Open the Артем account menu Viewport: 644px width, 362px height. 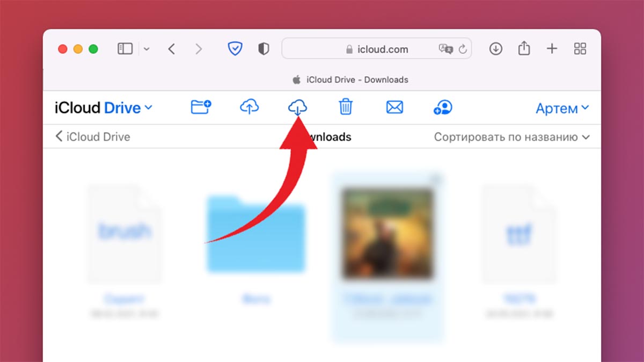click(x=562, y=108)
